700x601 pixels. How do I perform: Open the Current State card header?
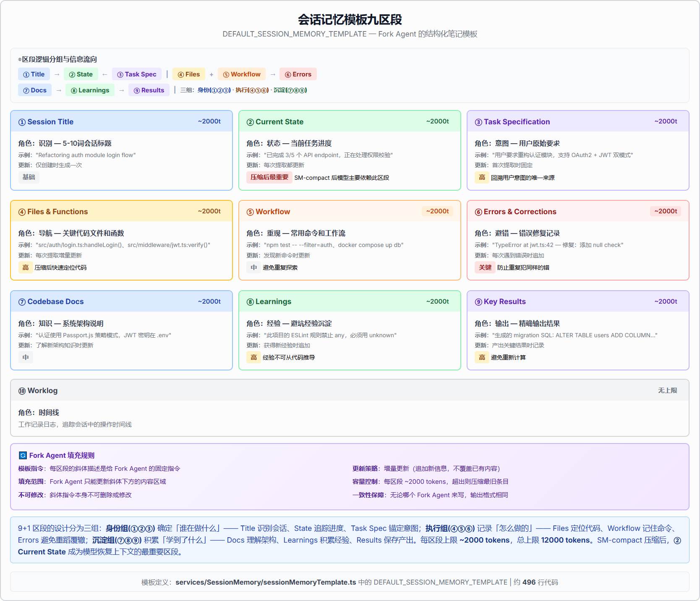pos(350,121)
